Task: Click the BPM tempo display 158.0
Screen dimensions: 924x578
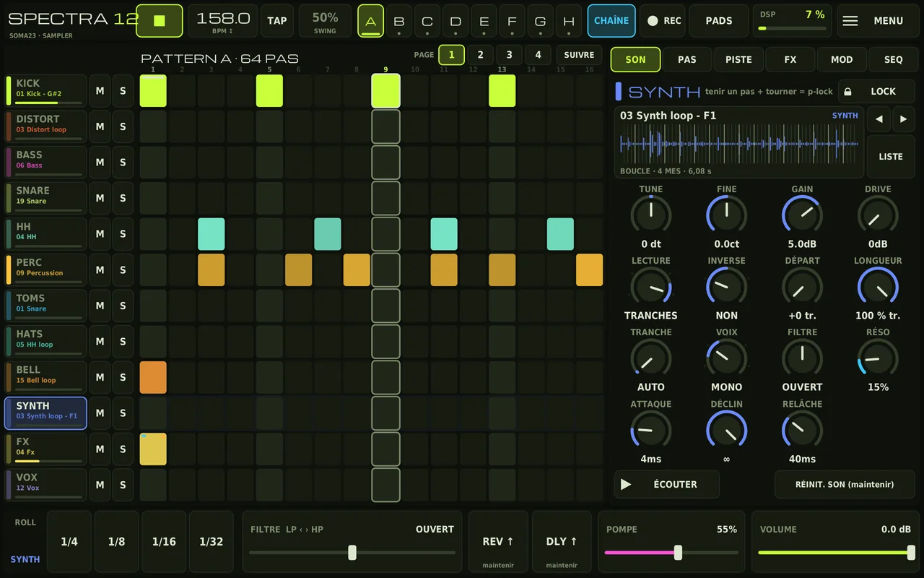Action: click(x=223, y=20)
